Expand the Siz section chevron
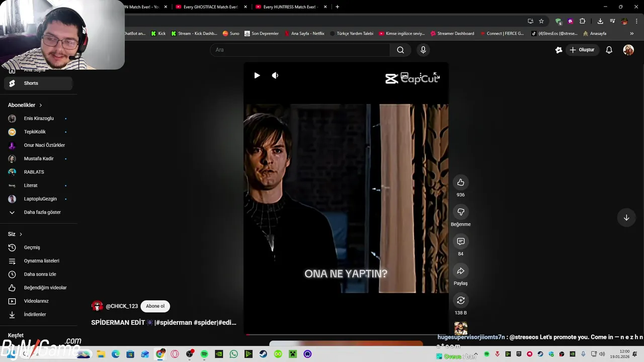 coord(21,234)
